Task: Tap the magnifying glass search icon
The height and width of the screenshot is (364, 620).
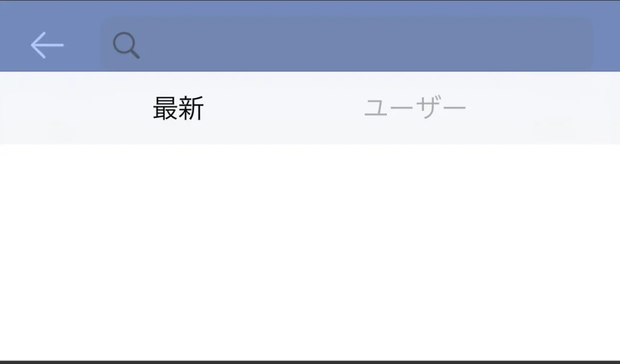Action: [126, 45]
